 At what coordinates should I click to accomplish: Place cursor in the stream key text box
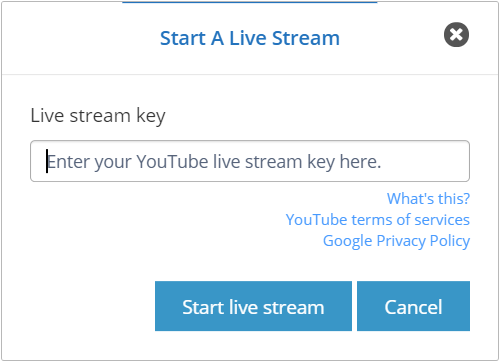click(250, 161)
